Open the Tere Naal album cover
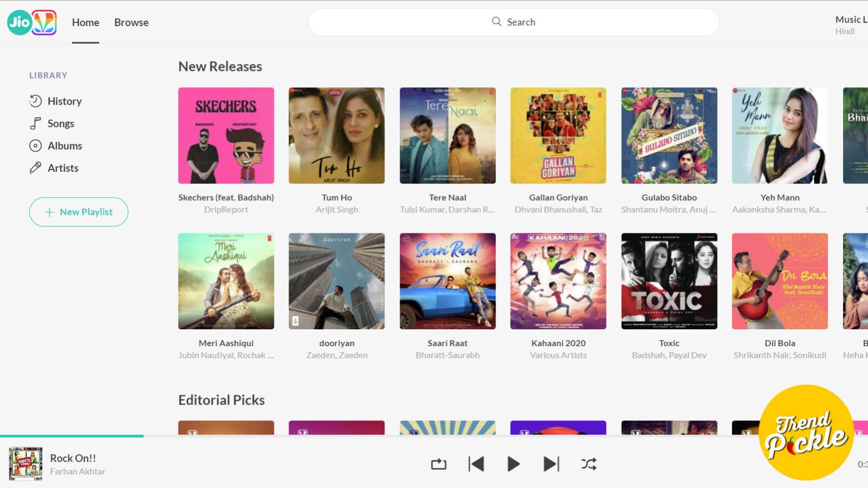This screenshot has width=868, height=488. (448, 135)
